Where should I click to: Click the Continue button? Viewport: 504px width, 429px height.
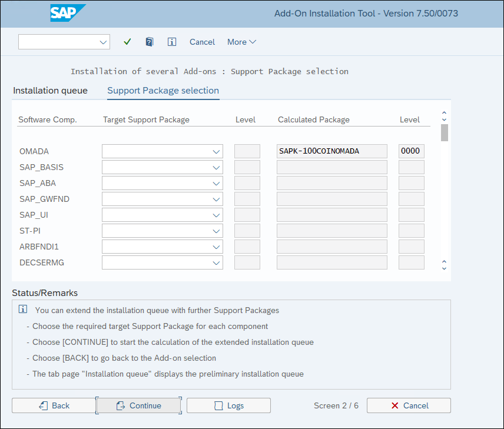coord(138,405)
